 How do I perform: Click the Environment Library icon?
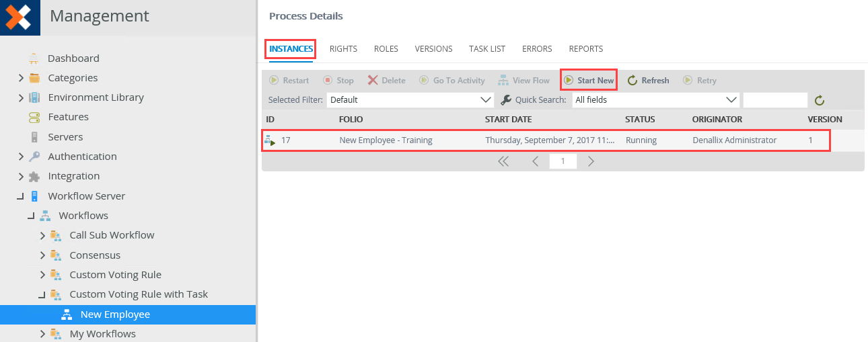pos(34,97)
